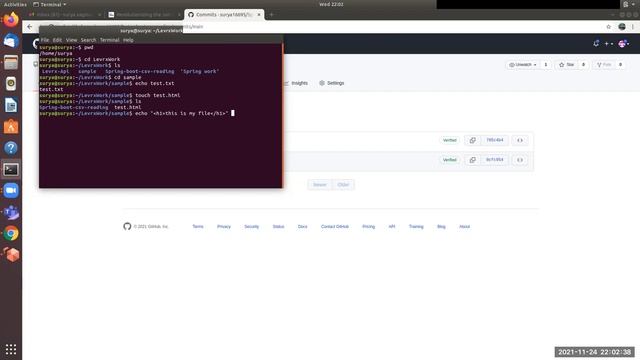
Task: Open the Terminal app menu in top bar
Action: coord(49,4)
